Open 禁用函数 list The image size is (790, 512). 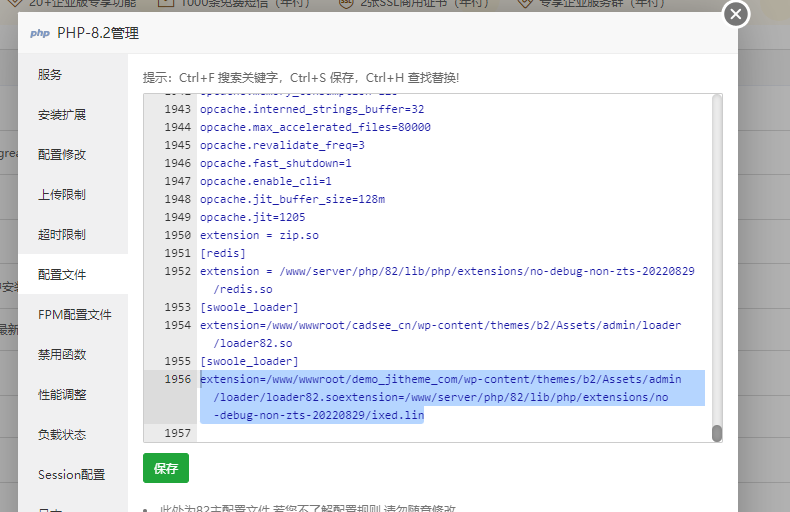pyautogui.click(x=62, y=355)
